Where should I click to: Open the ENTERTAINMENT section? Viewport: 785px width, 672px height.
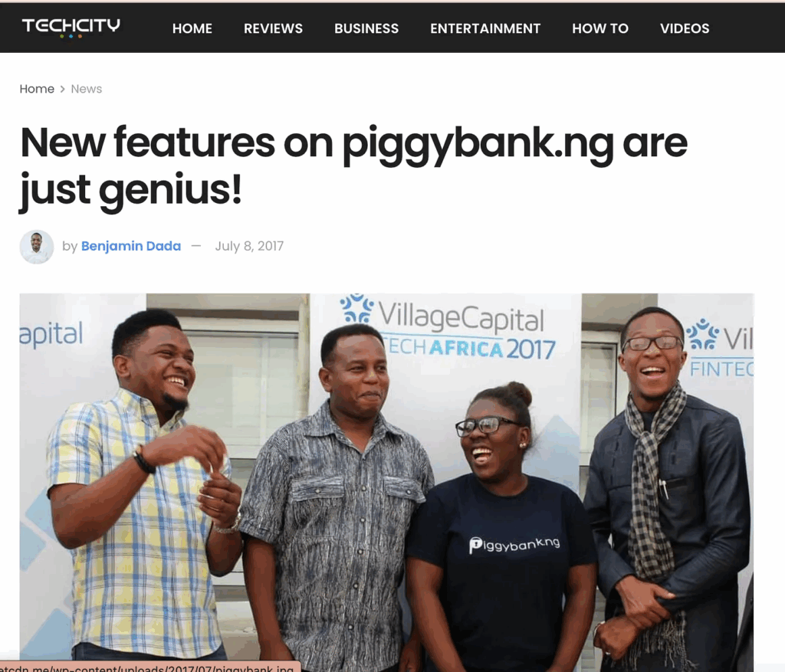tap(485, 28)
